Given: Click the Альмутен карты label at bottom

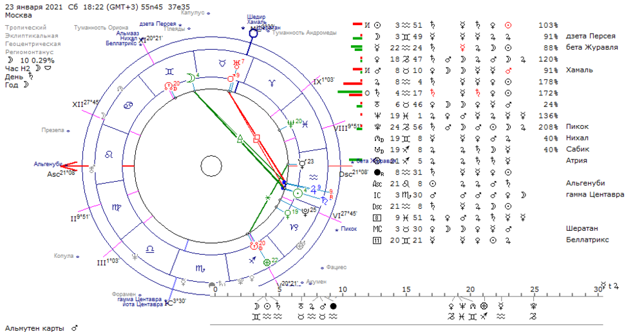Looking at the screenshot, I should (x=35, y=328).
